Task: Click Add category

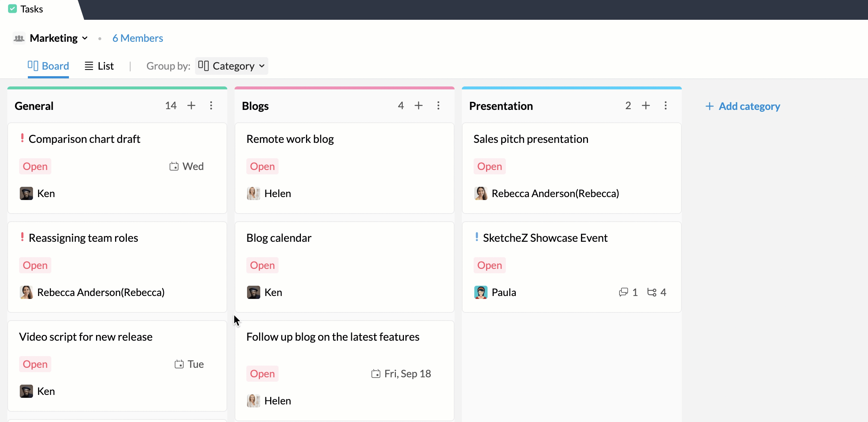Action: coord(743,106)
